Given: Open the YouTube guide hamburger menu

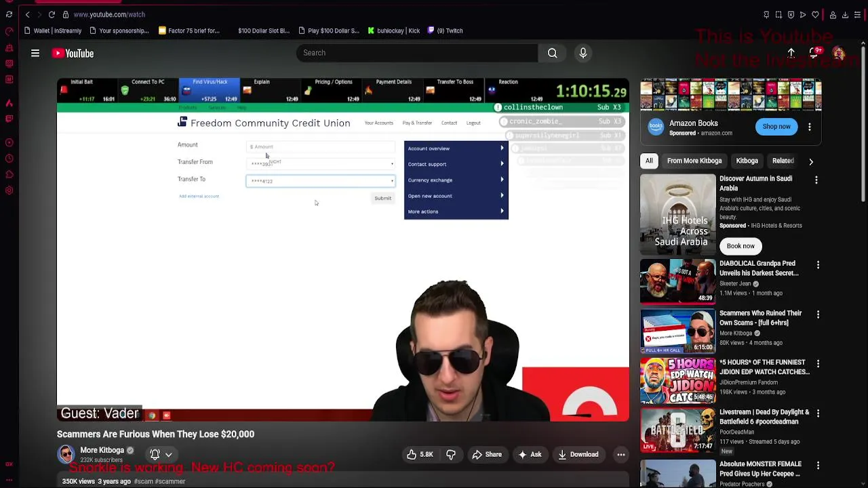Looking at the screenshot, I should [35, 53].
